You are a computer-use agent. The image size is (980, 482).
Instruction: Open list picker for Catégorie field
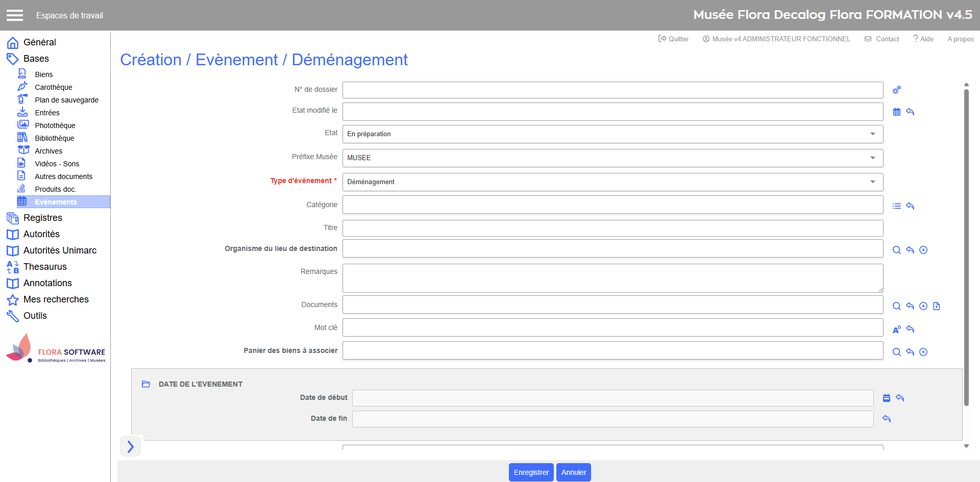point(896,206)
